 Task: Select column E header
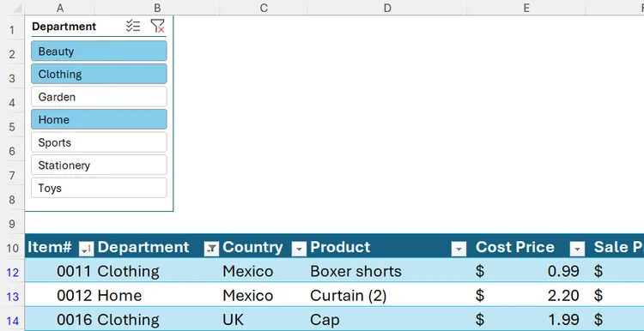tap(526, 8)
